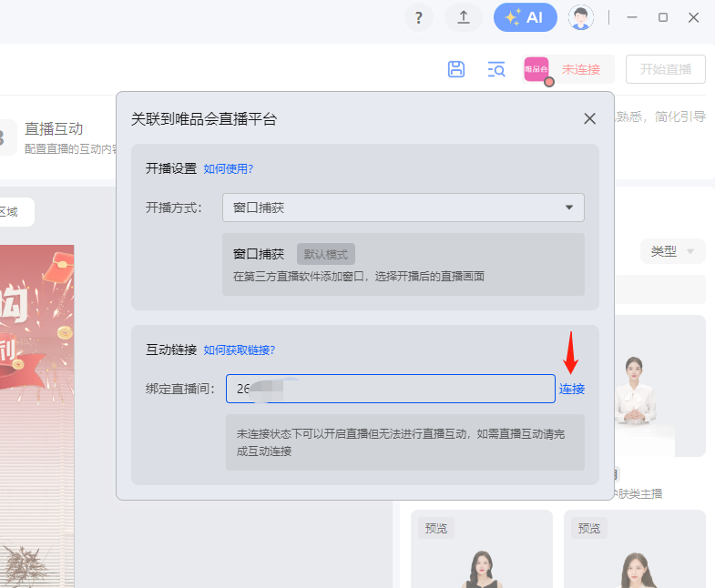This screenshot has width=715, height=588.
Task: Click the 默认模式 tag
Action: [x=325, y=254]
